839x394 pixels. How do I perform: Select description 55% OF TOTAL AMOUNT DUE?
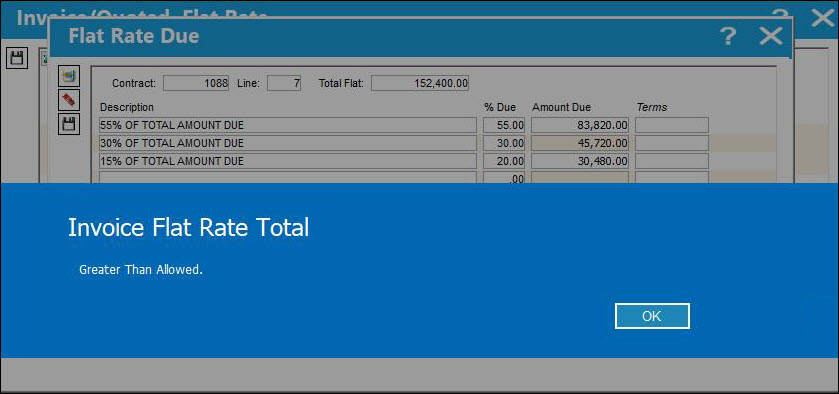pyautogui.click(x=288, y=125)
